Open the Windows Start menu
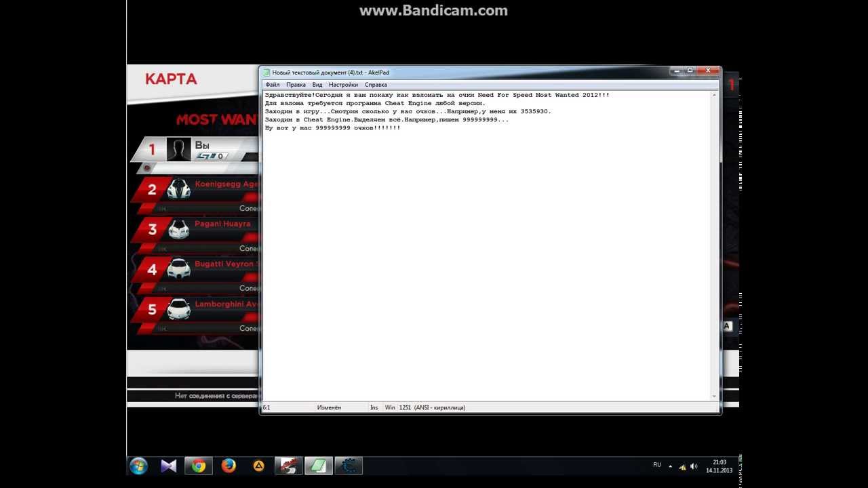The width and height of the screenshot is (868, 488). [x=138, y=466]
